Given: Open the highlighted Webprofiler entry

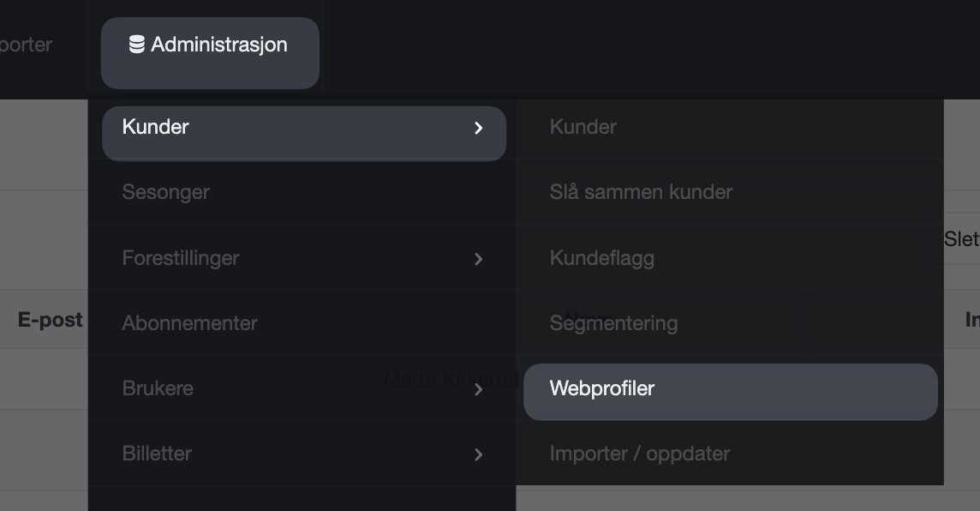Looking at the screenshot, I should 730,392.
